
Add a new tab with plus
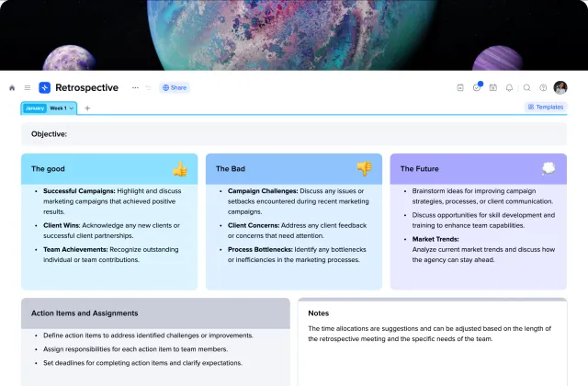point(87,108)
